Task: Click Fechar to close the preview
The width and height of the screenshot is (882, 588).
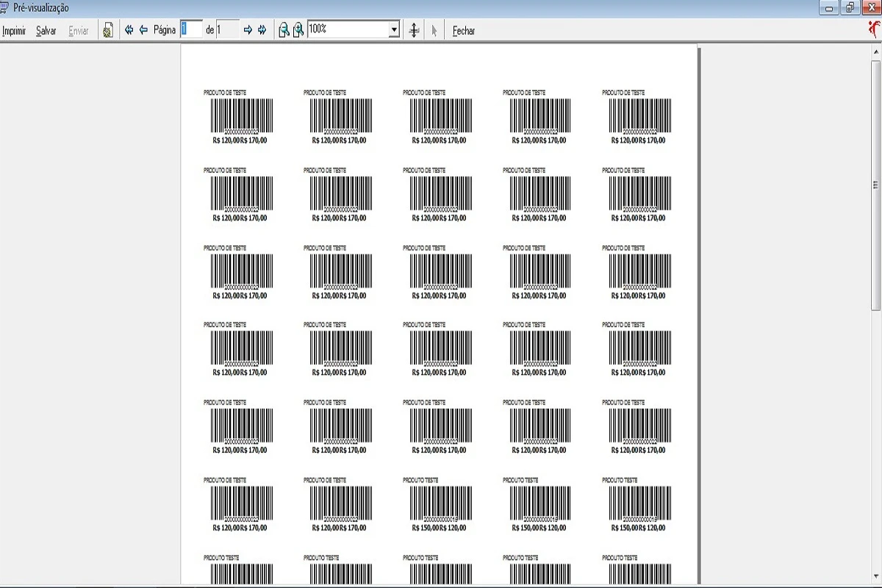Action: click(x=464, y=31)
